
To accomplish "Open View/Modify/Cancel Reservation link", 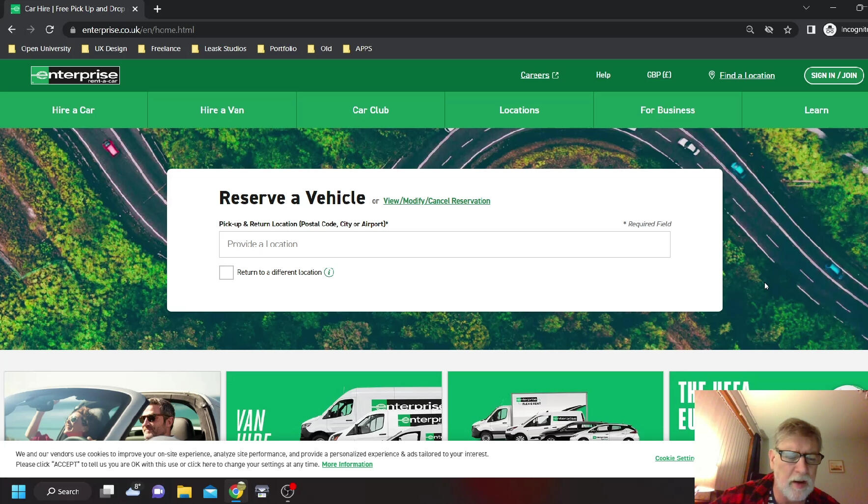I will 437,201.
